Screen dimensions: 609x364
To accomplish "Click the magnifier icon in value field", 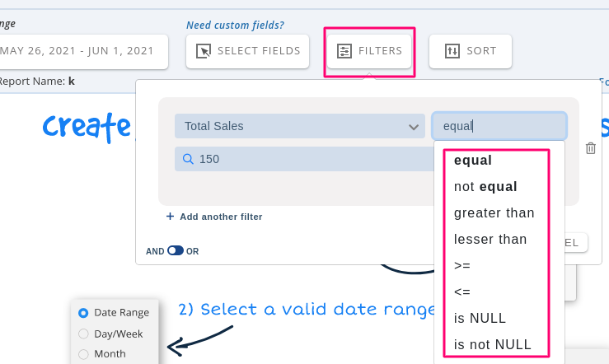I will click(188, 159).
